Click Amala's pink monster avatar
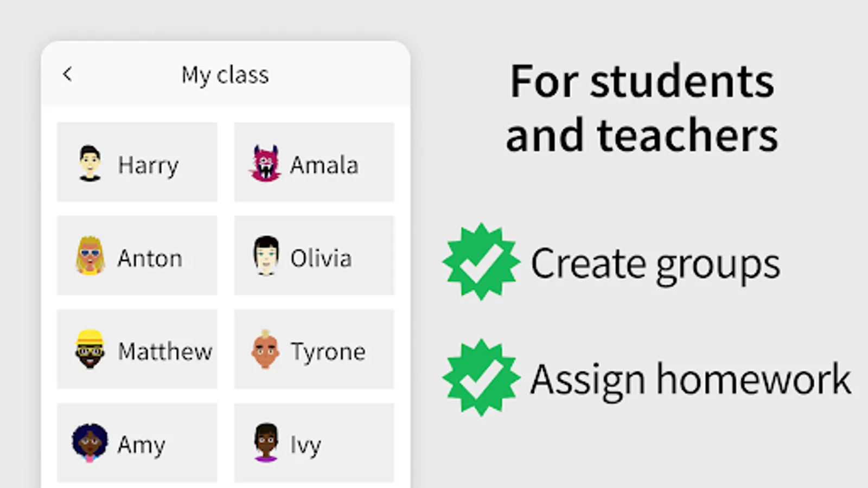 tap(265, 163)
